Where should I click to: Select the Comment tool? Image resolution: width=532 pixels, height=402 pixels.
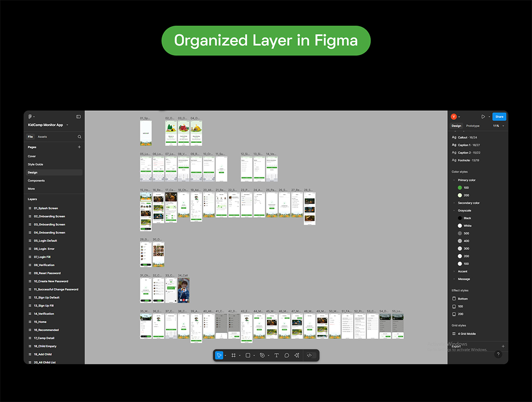pos(287,355)
